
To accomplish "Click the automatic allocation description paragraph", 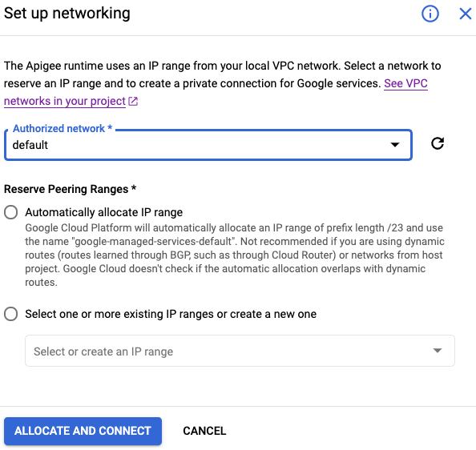I will pyautogui.click(x=234, y=255).
